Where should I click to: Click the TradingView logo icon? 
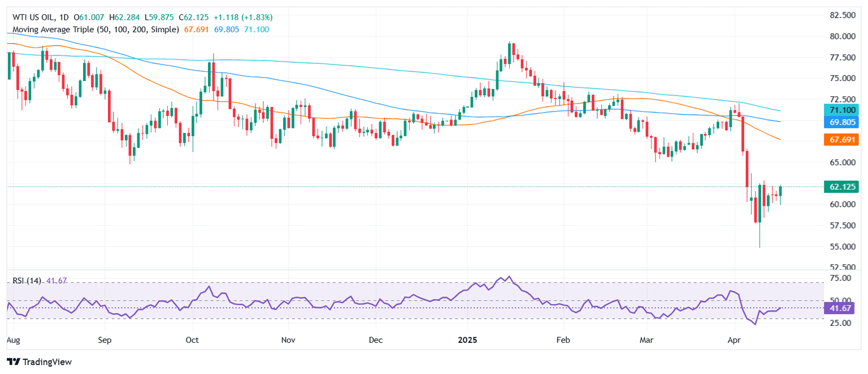click(13, 362)
